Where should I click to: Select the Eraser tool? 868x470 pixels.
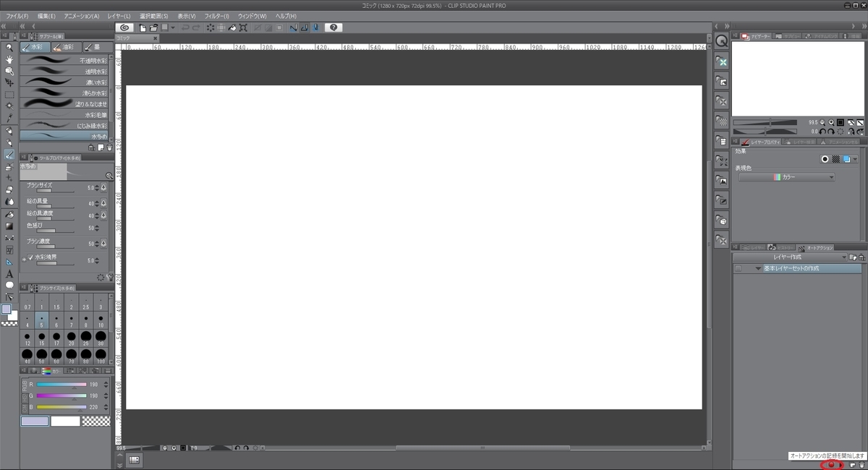[x=9, y=189]
